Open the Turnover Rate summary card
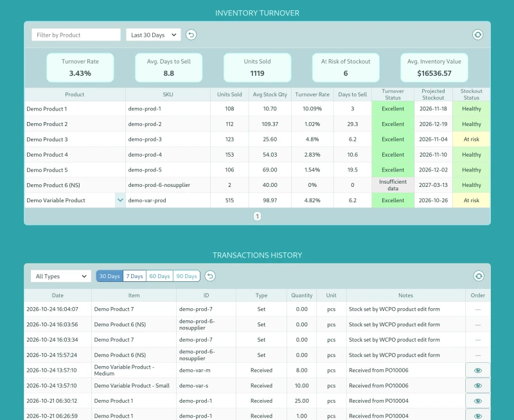514x420 pixels. pyautogui.click(x=80, y=67)
